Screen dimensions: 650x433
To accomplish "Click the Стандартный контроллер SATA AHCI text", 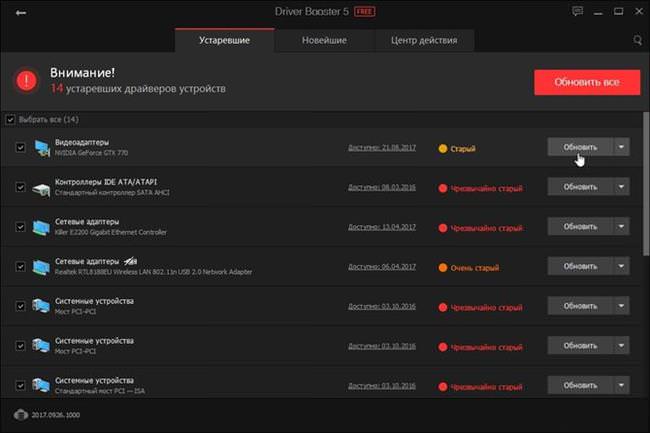I will click(x=112, y=193).
